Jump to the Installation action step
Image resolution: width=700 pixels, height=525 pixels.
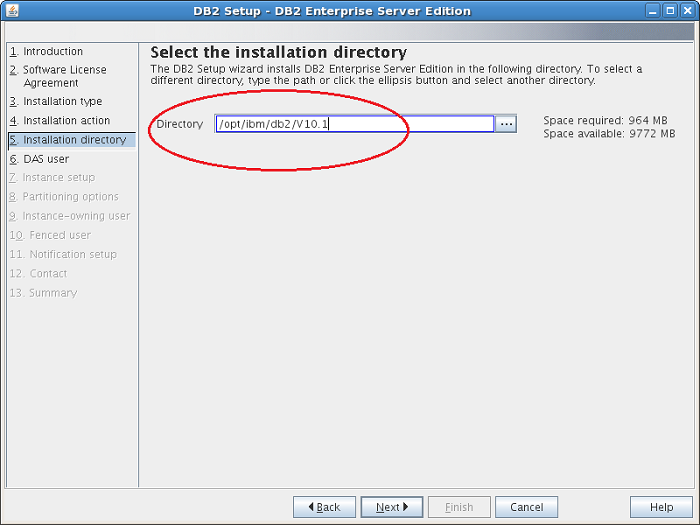66,120
